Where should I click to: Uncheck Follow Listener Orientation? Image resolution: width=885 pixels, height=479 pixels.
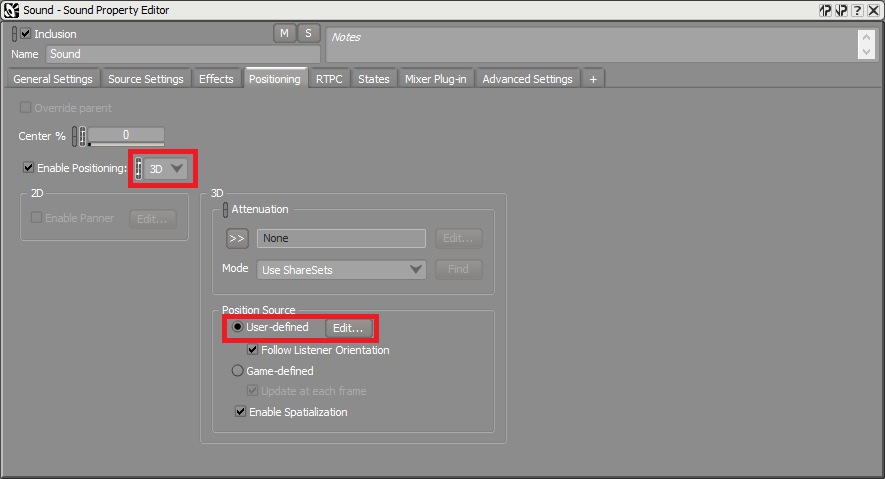coord(253,350)
